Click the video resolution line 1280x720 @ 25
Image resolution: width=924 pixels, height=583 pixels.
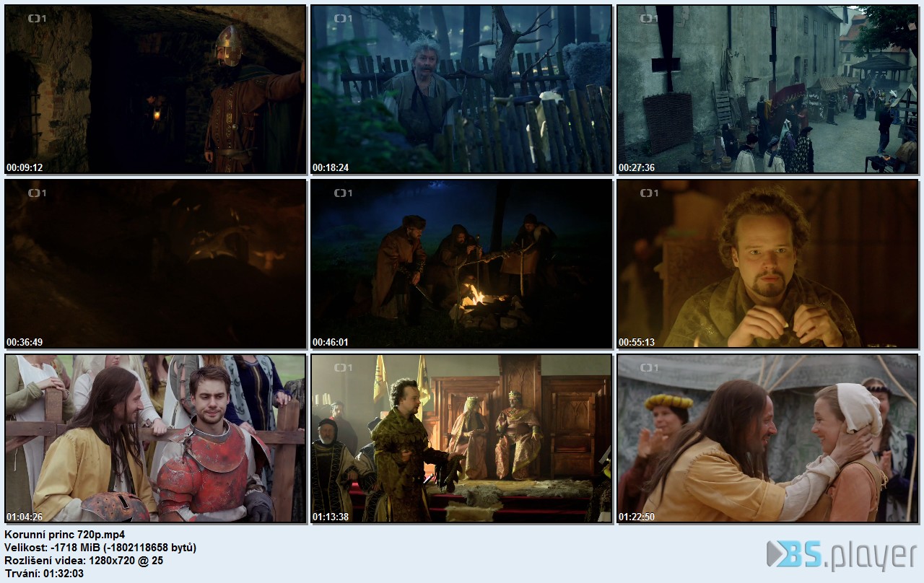(84, 561)
